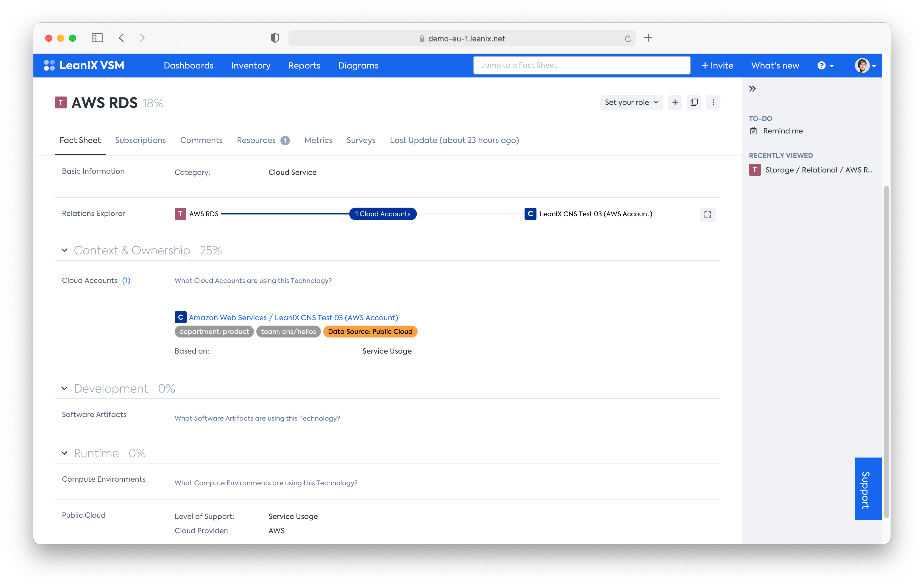The height and width of the screenshot is (588, 924).
Task: Click the demo-eu-1.leanix.net address bar
Action: (x=462, y=38)
